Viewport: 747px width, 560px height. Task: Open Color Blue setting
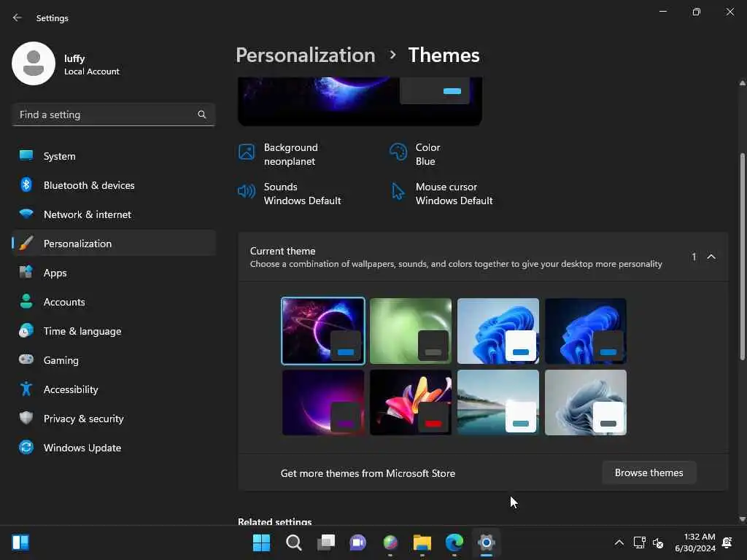(x=415, y=155)
